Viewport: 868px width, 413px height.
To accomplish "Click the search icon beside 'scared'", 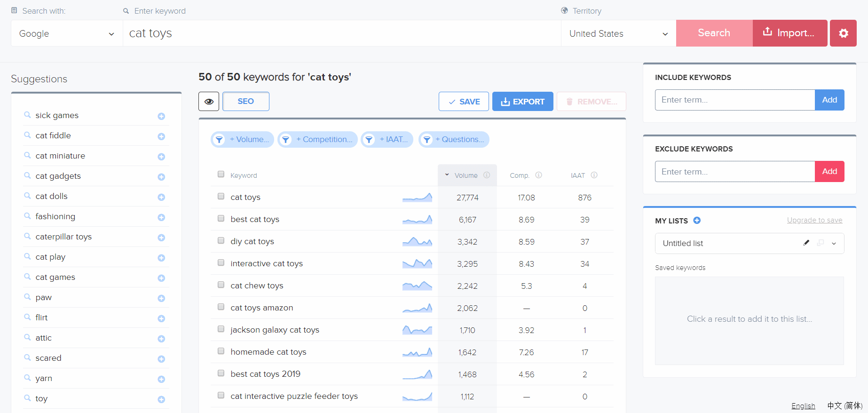I will (x=27, y=357).
